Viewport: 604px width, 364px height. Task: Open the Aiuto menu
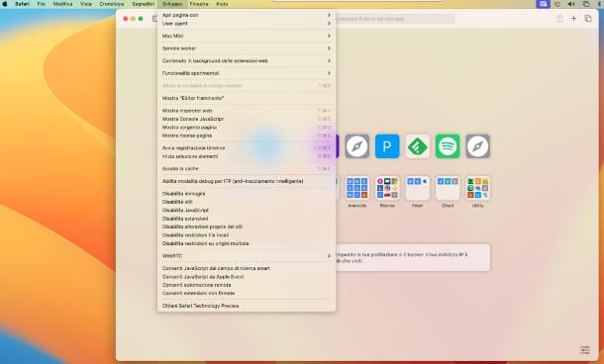click(222, 4)
